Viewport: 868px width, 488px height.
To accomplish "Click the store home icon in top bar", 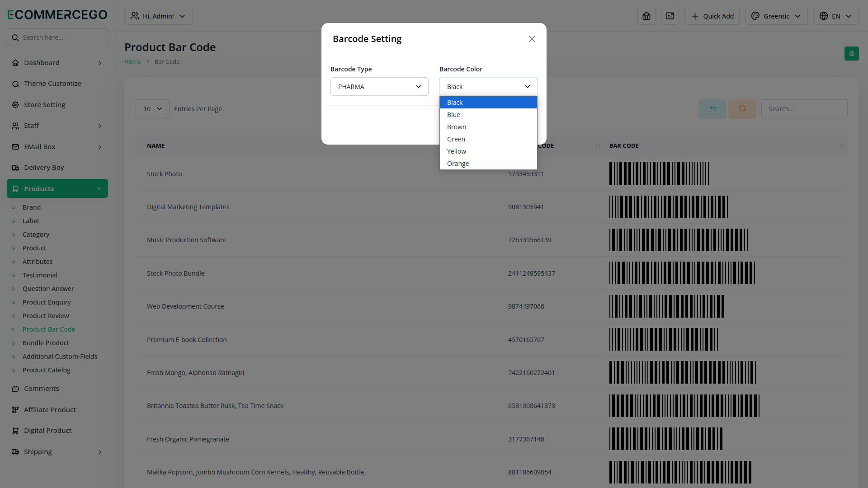I will click(646, 16).
